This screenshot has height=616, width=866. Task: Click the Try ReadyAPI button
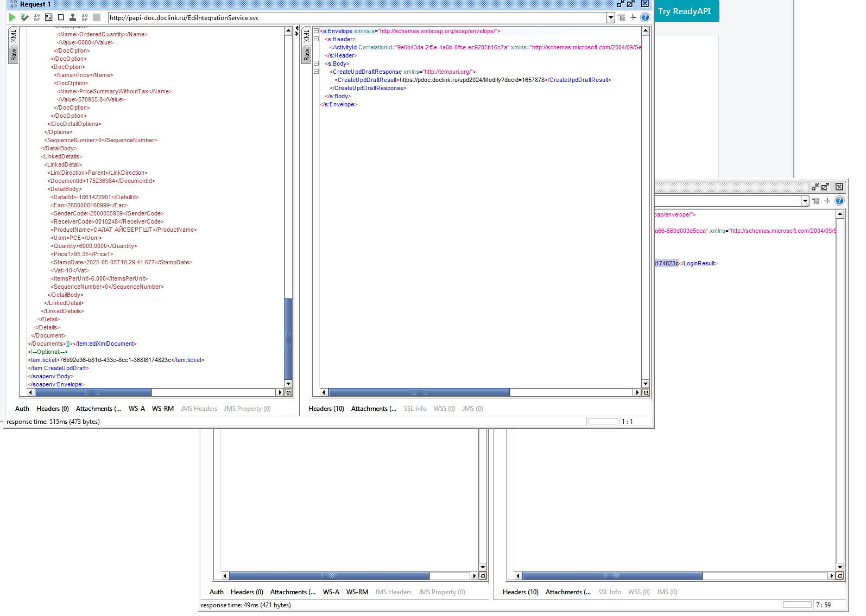tap(685, 11)
